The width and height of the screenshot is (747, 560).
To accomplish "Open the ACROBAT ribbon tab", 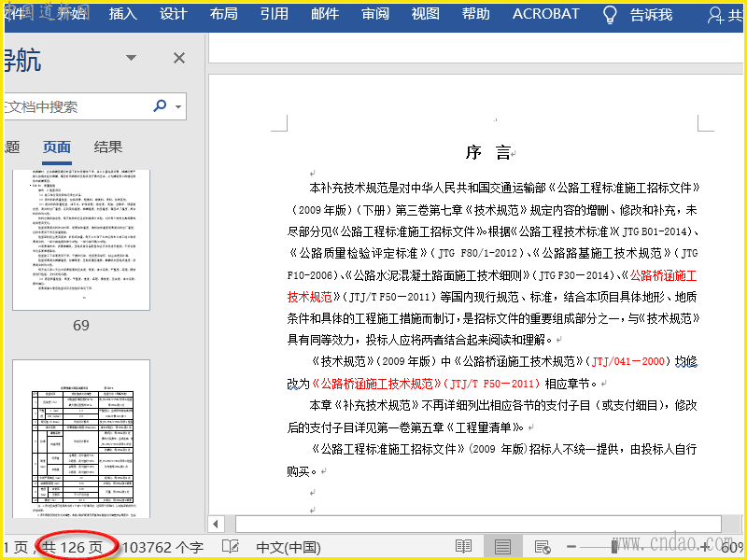I will coord(546,14).
